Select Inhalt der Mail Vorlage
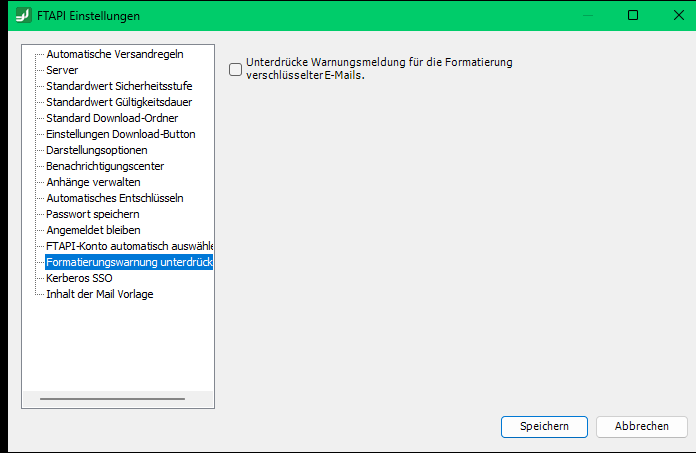The width and height of the screenshot is (696, 453). coord(100,294)
